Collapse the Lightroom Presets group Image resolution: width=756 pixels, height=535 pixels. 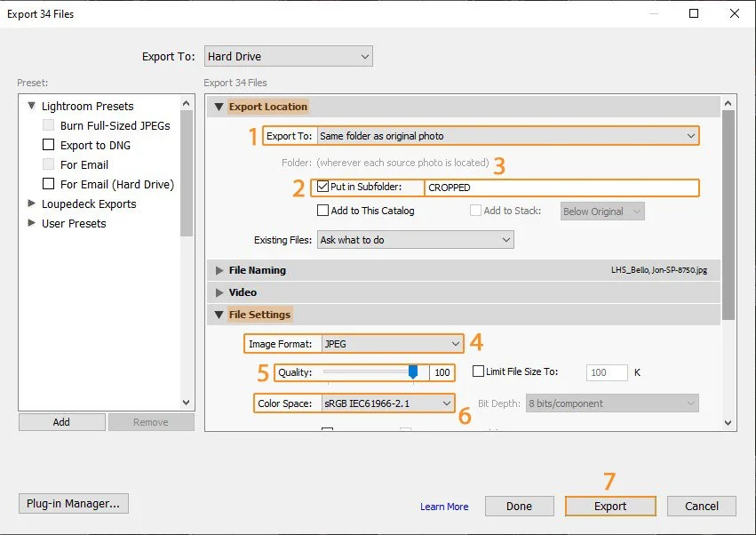(x=31, y=106)
